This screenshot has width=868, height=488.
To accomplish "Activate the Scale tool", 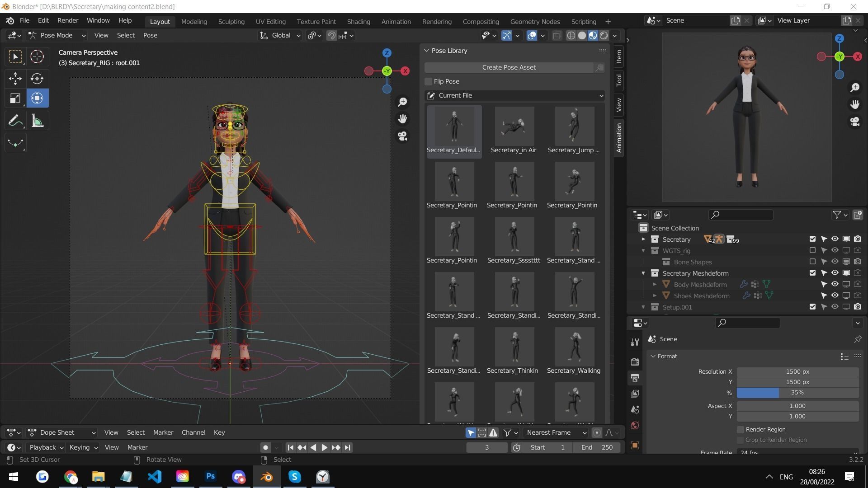I will tap(15, 99).
